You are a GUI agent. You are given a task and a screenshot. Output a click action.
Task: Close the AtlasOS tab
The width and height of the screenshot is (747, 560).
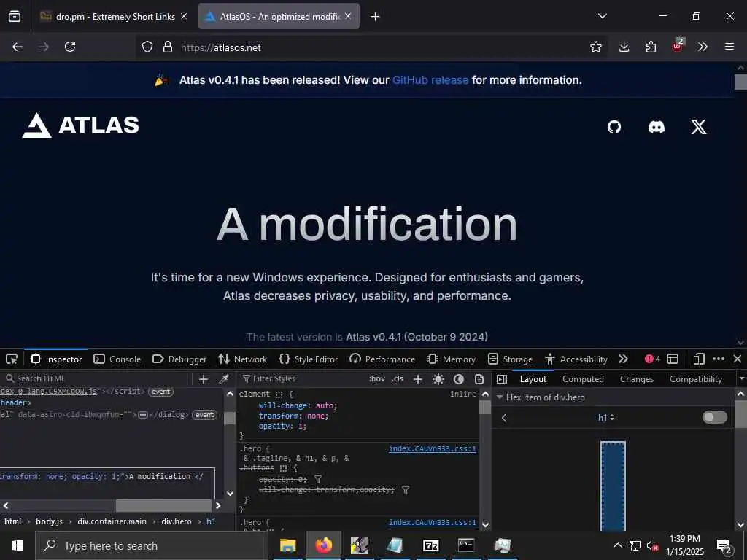click(348, 16)
